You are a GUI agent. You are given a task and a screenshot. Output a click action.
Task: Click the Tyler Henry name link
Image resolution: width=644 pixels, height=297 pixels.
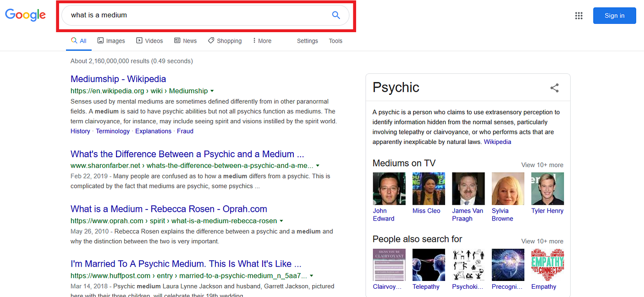point(547,211)
